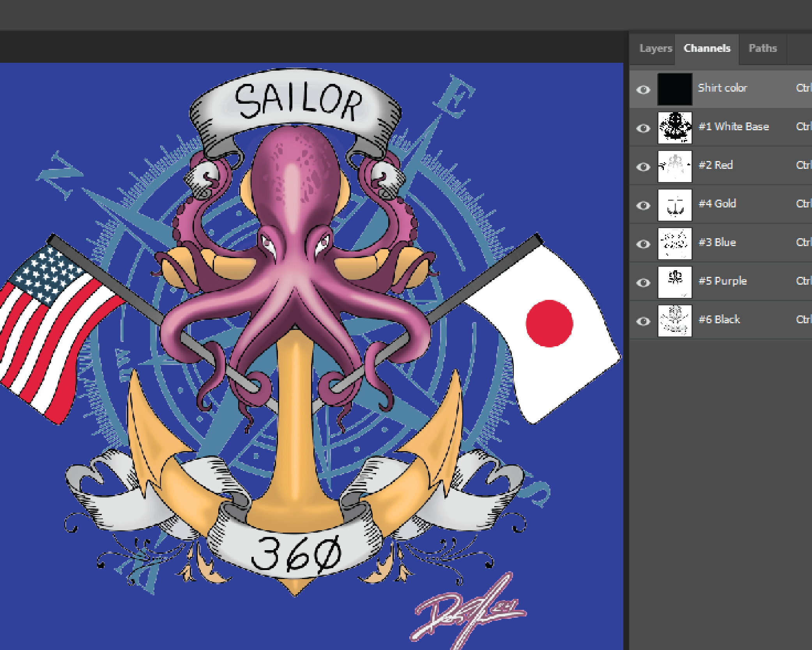812x650 pixels.
Task: Click the #1 White Base thumbnail
Action: (x=675, y=128)
